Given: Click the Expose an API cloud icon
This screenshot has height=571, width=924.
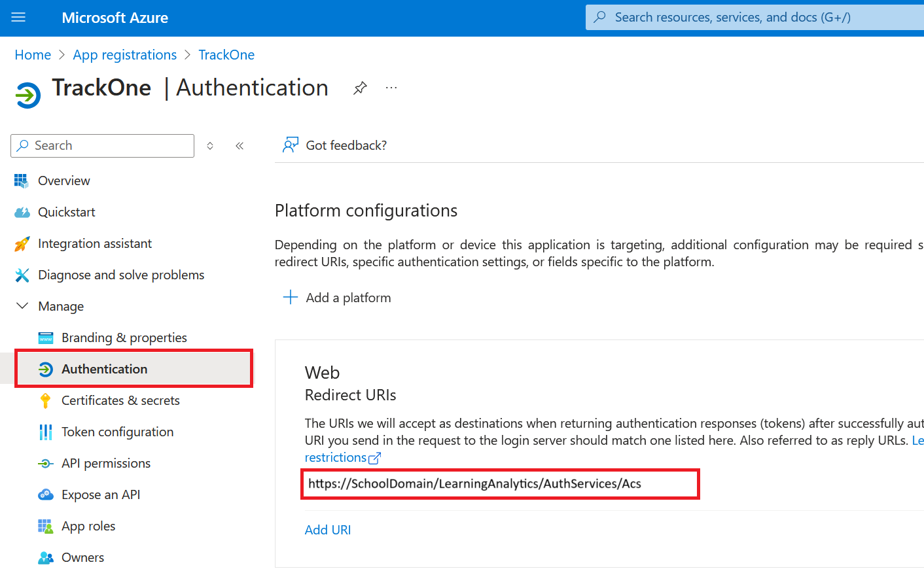Looking at the screenshot, I should 46,494.
